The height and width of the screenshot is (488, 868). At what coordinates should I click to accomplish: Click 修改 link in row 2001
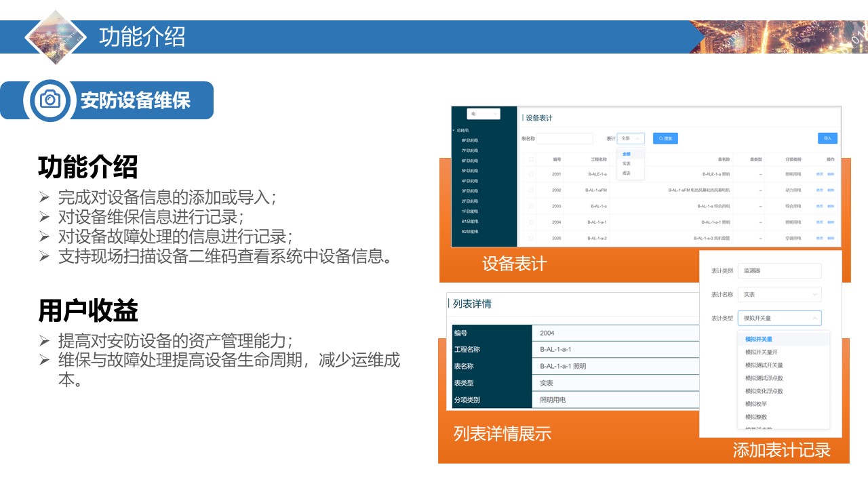(819, 174)
